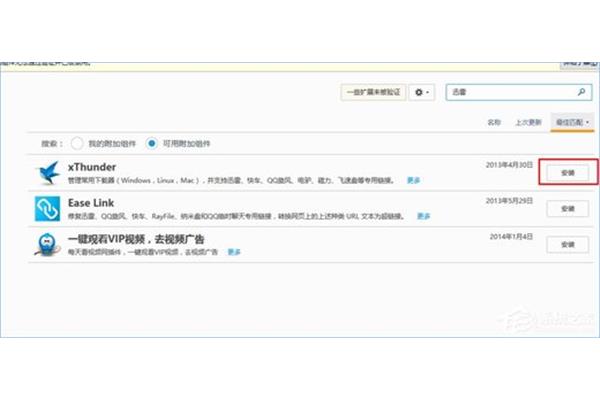600x400 pixels.
Task: Open 更多 link for xThunder
Action: (413, 180)
